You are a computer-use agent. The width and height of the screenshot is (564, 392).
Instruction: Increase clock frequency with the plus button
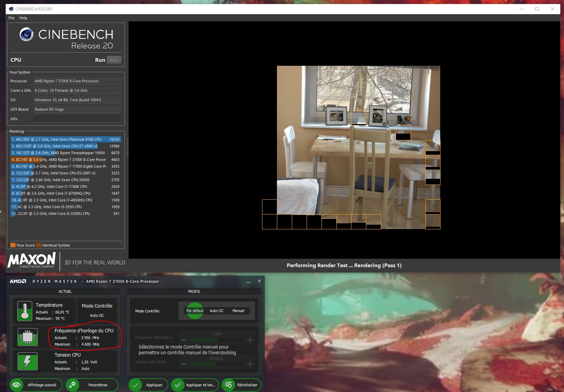[250, 340]
